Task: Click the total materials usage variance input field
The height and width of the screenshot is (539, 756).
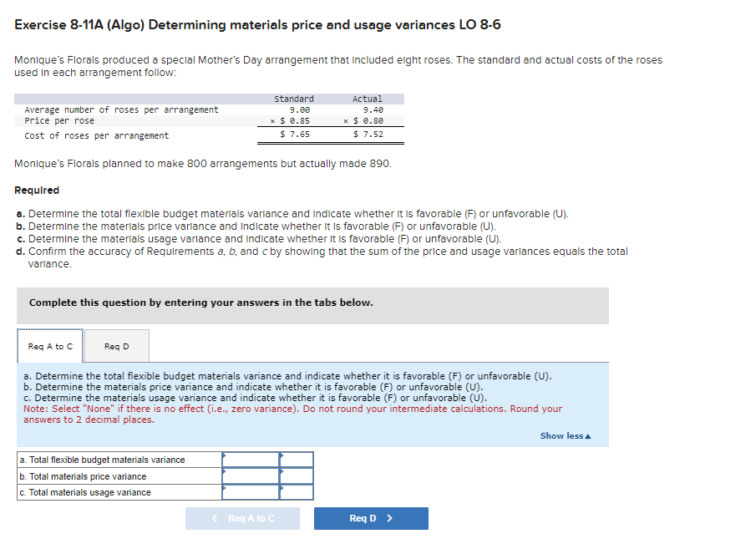Action: [249, 492]
